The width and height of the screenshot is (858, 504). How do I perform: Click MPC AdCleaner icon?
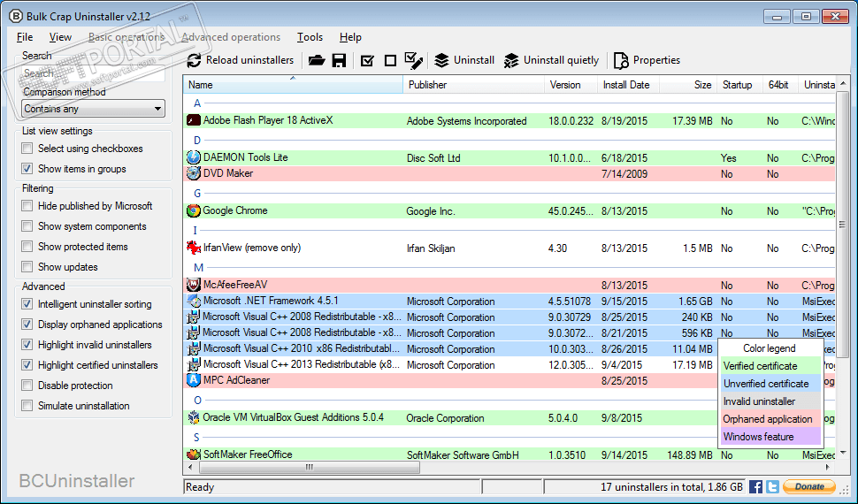coord(193,380)
